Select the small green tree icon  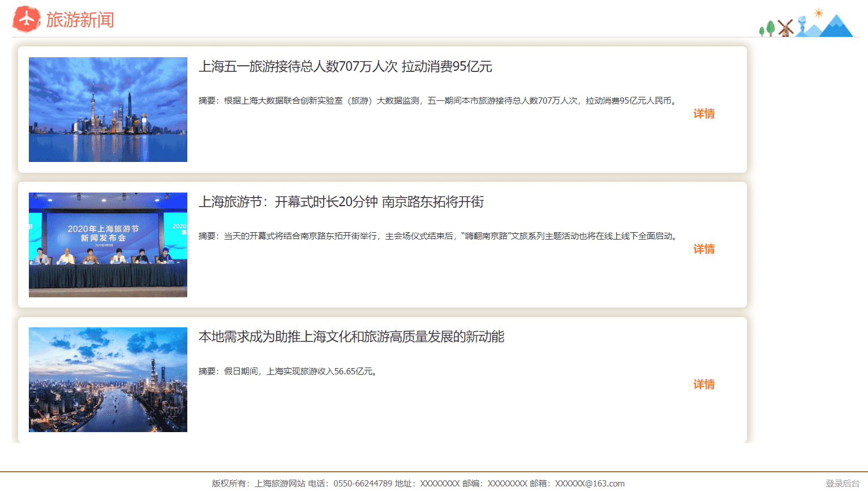click(762, 32)
